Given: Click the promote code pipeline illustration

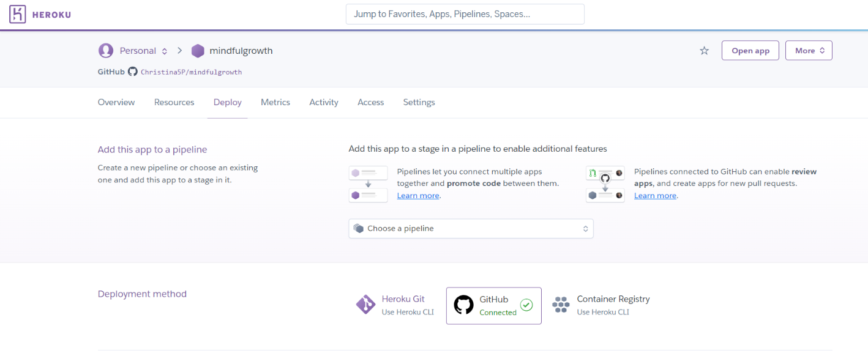Looking at the screenshot, I should click(x=369, y=184).
